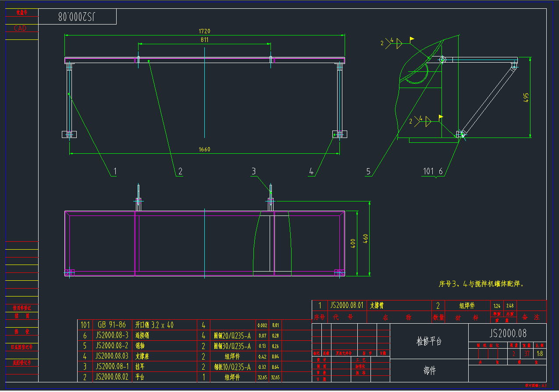The width and height of the screenshot is (559, 392).
Task: Click the 1660 bottom dimension label
Action: pyautogui.click(x=205, y=149)
